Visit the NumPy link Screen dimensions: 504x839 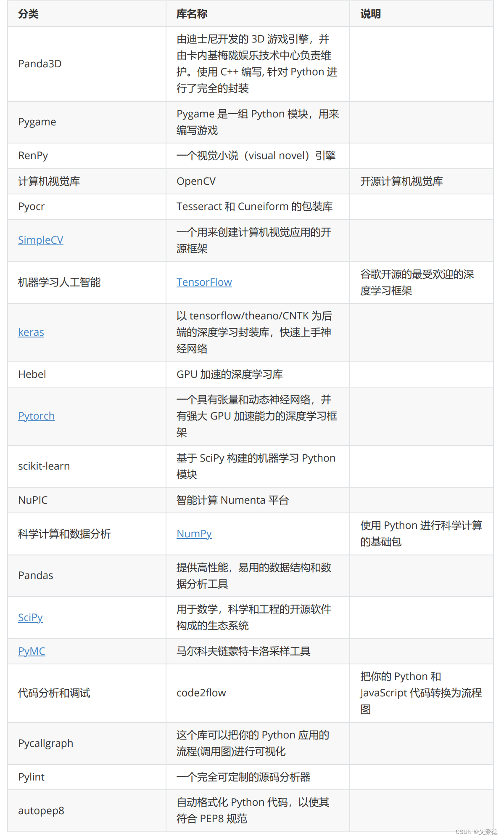(x=194, y=534)
